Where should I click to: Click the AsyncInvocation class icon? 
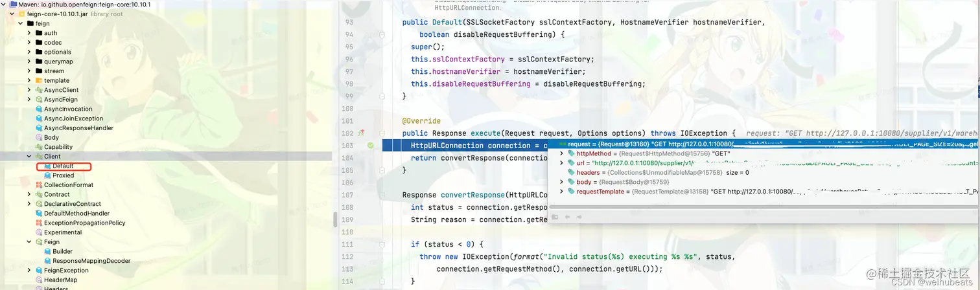(39, 109)
